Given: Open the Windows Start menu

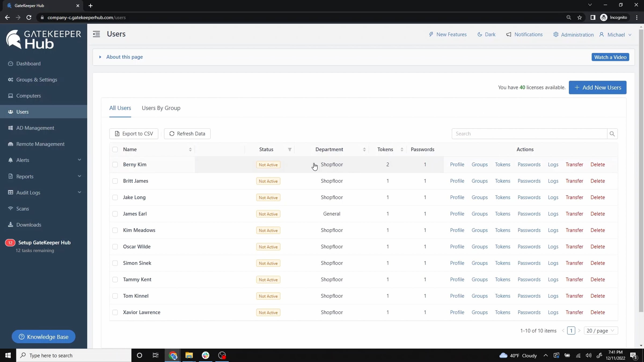Looking at the screenshot, I should tap(8, 355).
